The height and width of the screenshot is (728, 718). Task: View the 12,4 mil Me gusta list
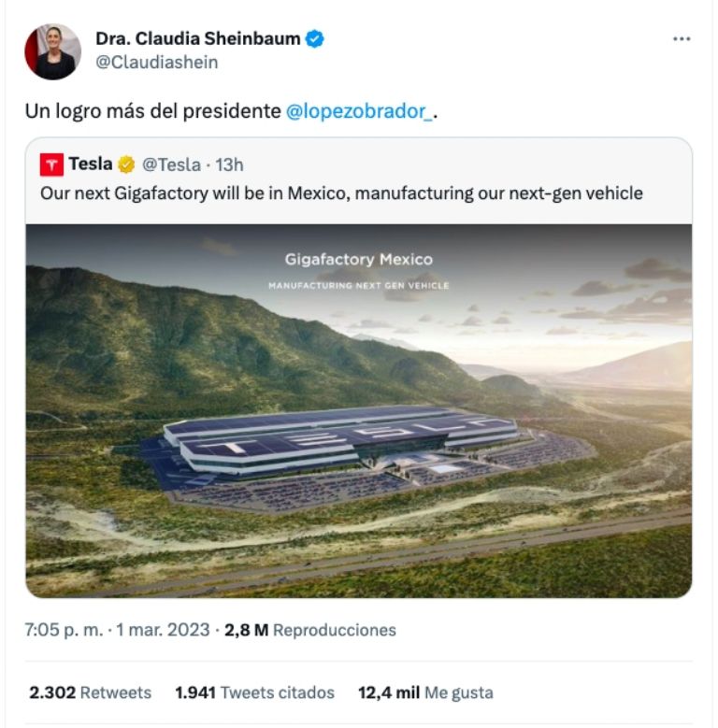[x=424, y=692]
